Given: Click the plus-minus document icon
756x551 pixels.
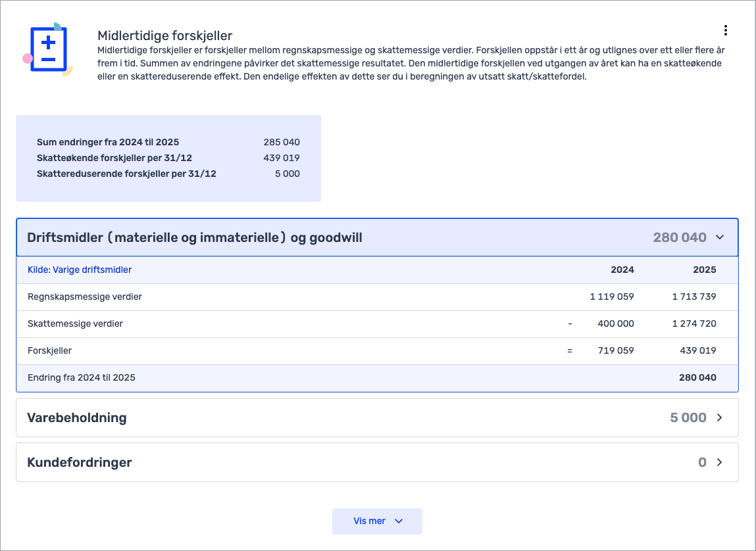Looking at the screenshot, I should pos(48,51).
